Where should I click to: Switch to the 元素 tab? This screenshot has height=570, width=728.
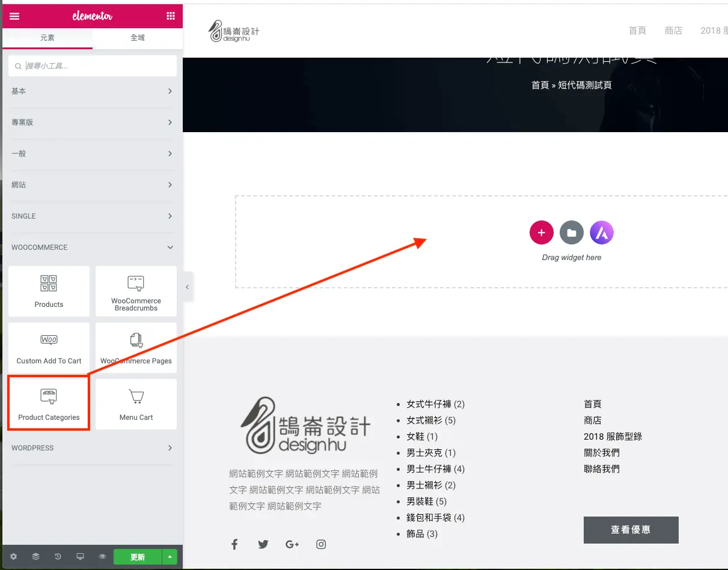(x=47, y=38)
